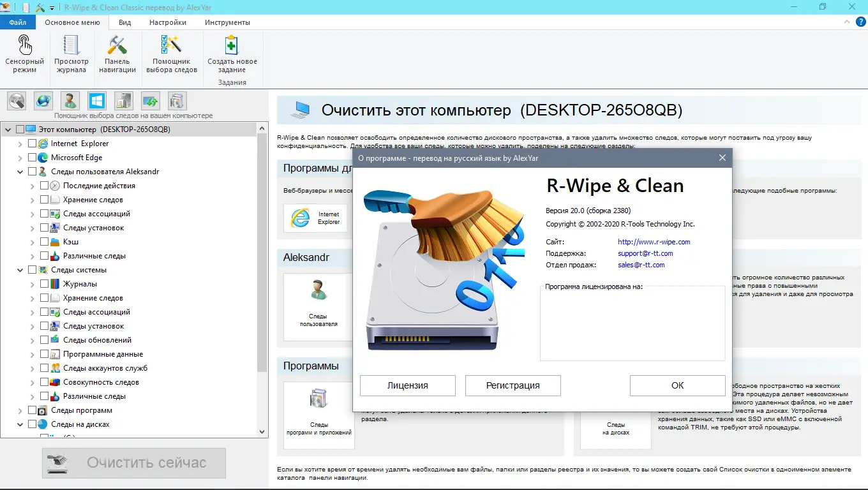Screen dimensions: 868x490
Task: Click the notebook icon in the title bar
Action: coord(26,8)
